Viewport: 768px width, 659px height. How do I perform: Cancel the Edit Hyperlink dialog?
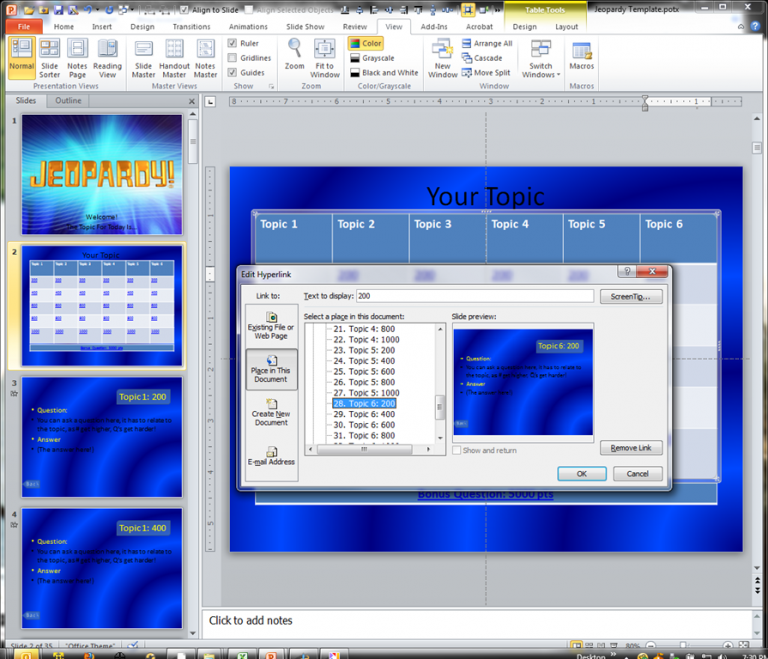click(637, 474)
